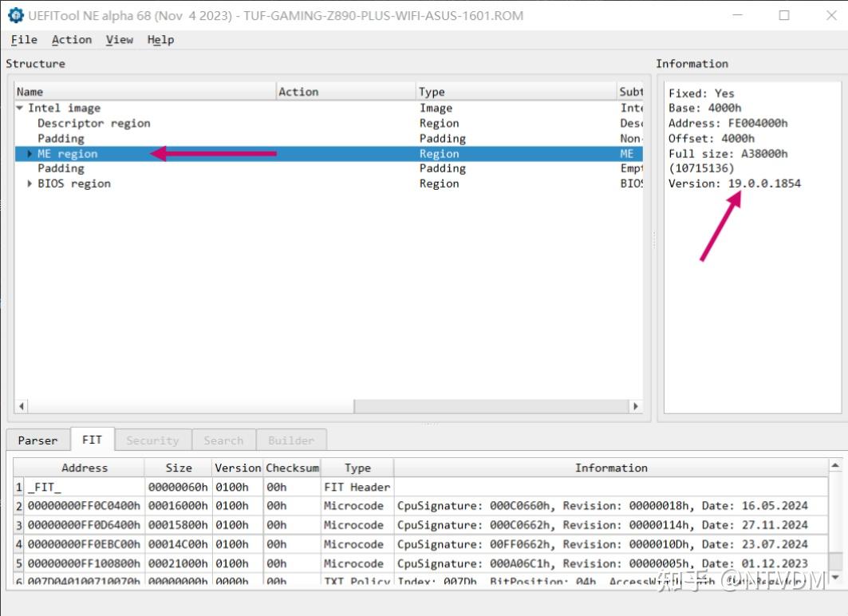The height and width of the screenshot is (616, 848).
Task: Click the Subtype column header
Action: [x=630, y=92]
